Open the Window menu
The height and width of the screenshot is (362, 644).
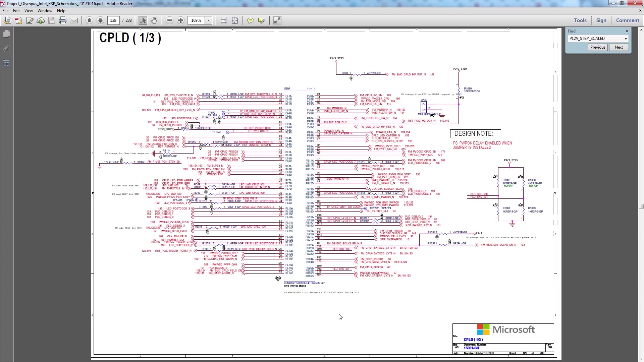pyautogui.click(x=45, y=10)
